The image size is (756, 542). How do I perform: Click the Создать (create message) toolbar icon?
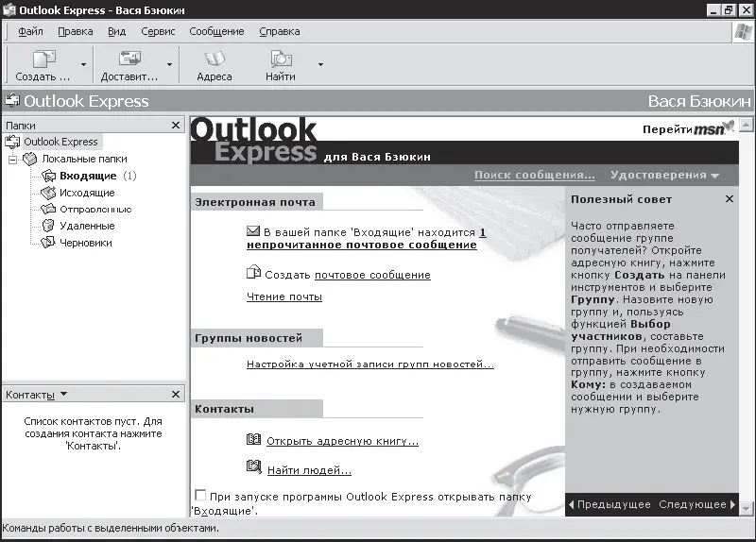point(43,59)
